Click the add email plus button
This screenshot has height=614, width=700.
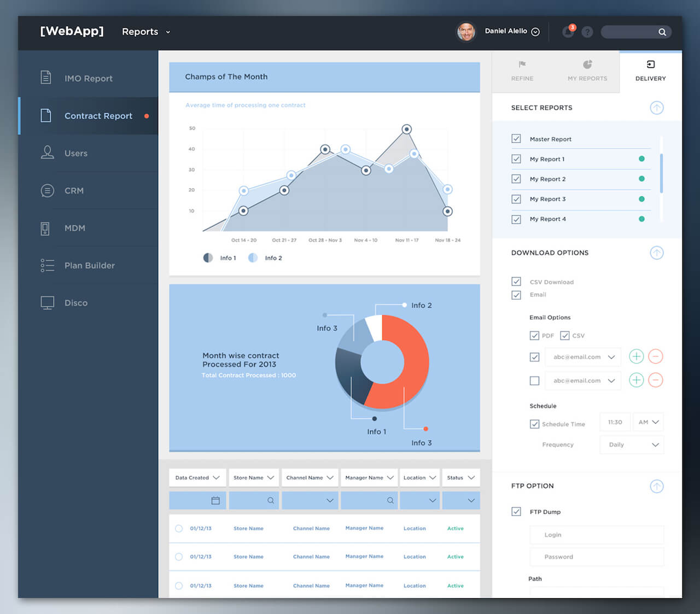pyautogui.click(x=636, y=356)
